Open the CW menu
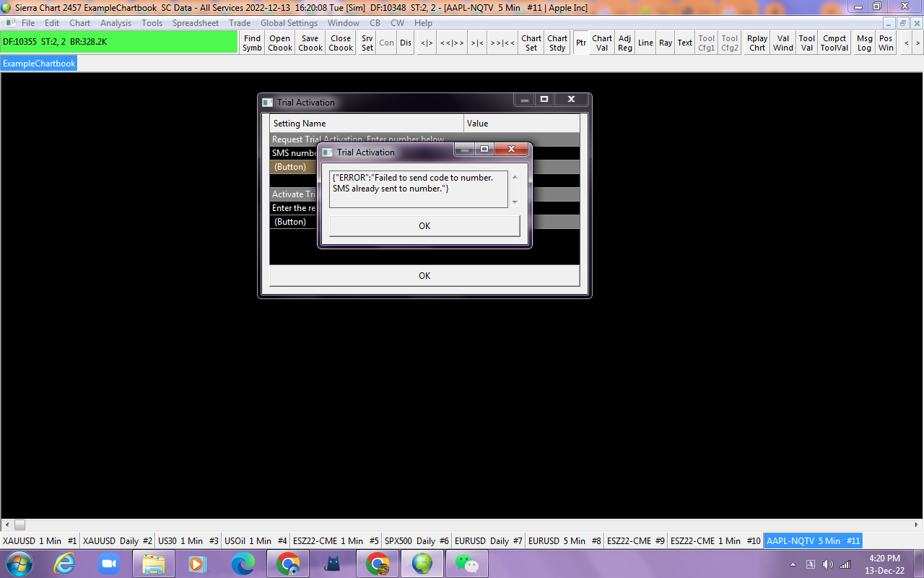Screen dimensions: 924x578 397,23
